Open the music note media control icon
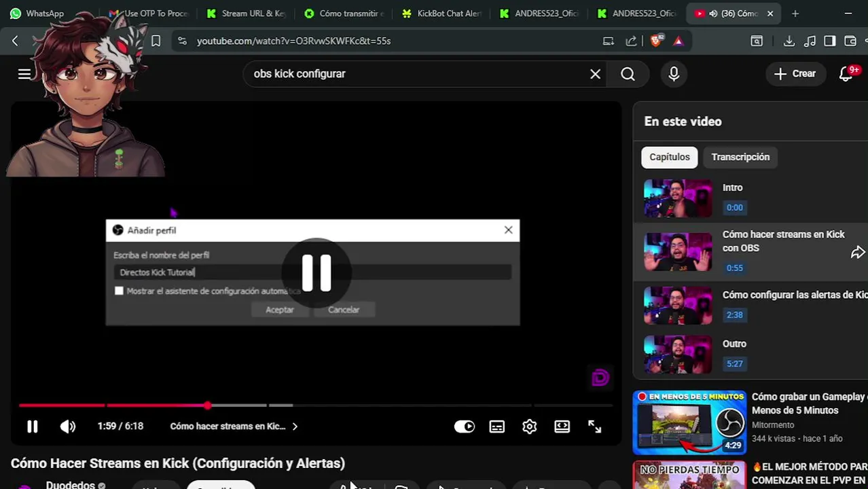Viewport: 868px width, 489px height. point(810,41)
